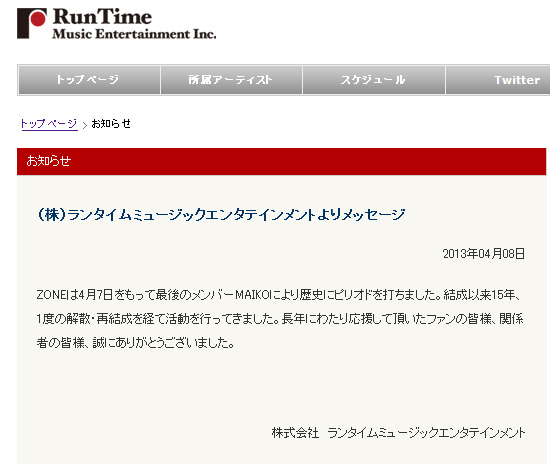Open the 所属アーティスト navigation tab
The height and width of the screenshot is (464, 550).
(x=231, y=80)
